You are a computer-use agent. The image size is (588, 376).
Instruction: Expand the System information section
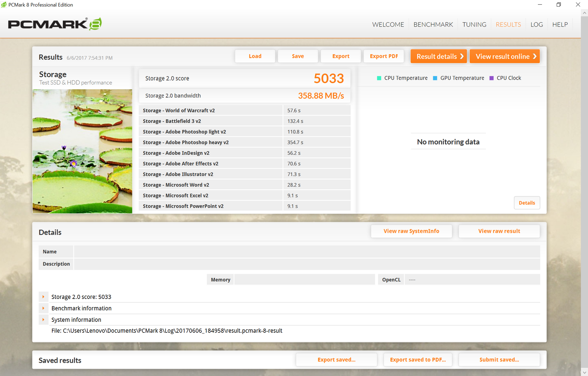[44, 320]
